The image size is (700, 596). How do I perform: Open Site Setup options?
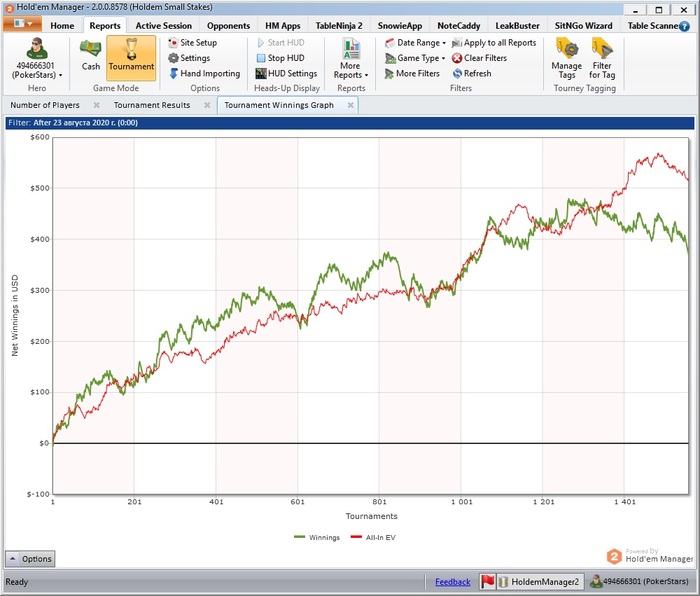coord(193,42)
